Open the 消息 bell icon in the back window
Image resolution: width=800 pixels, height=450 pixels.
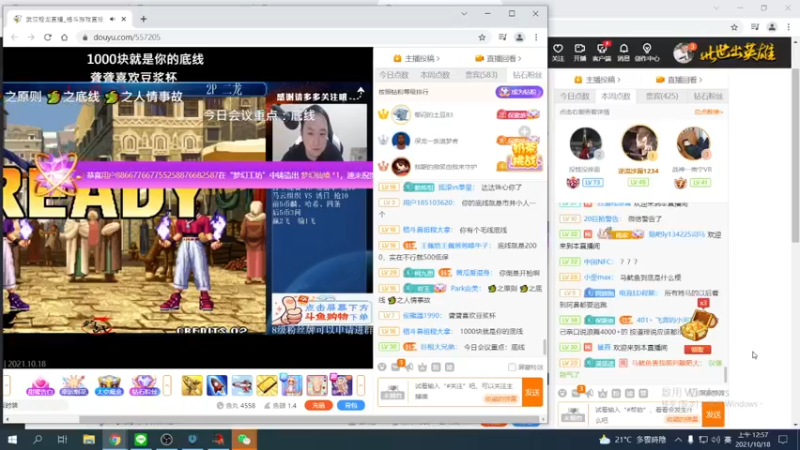[x=623, y=52]
